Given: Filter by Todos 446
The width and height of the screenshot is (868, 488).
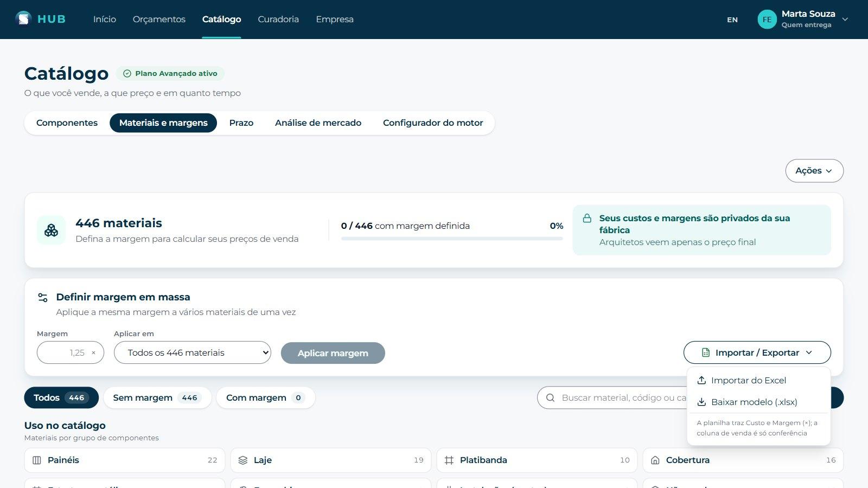Looking at the screenshot, I should [x=61, y=397].
